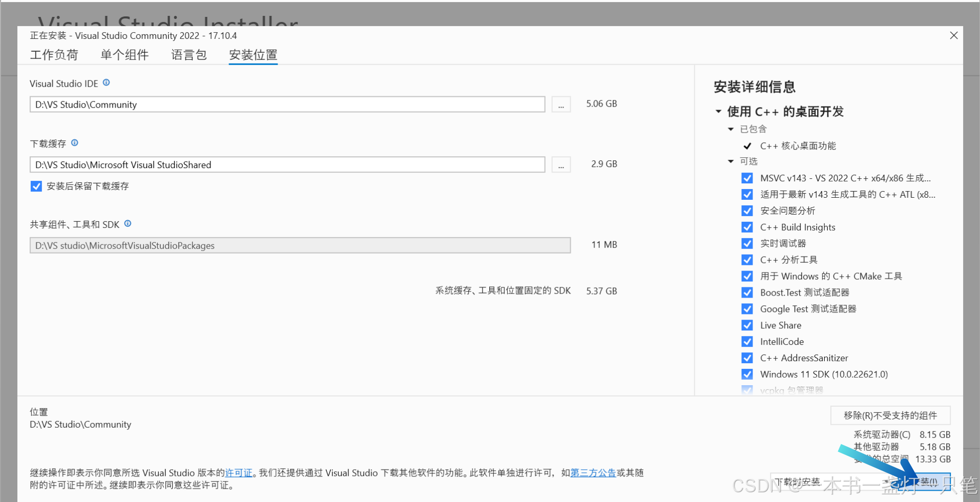Uncheck IntelliCode component

(747, 342)
